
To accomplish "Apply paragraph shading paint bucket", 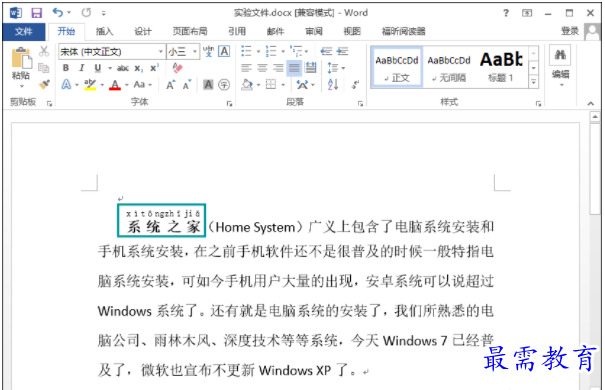I will pos(247,84).
